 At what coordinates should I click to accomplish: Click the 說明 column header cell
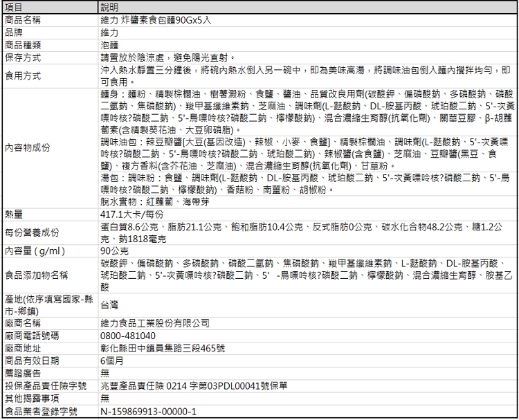[x=110, y=7]
